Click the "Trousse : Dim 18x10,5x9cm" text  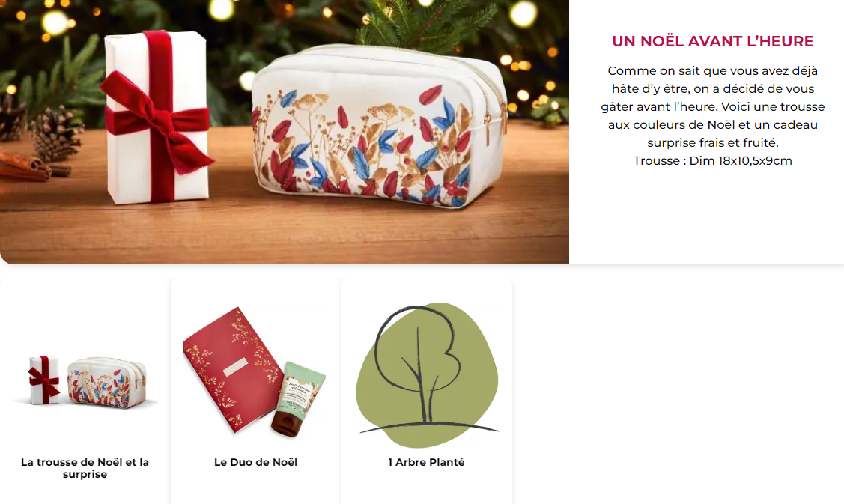coord(713,160)
